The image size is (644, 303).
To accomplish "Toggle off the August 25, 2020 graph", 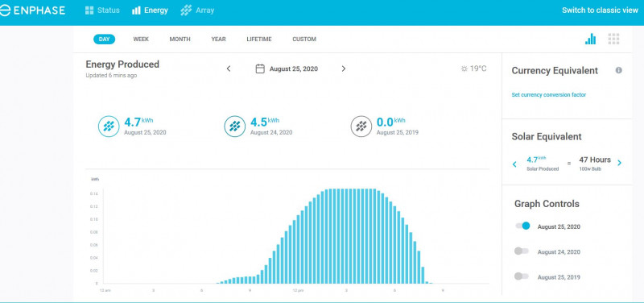I will 522,226.
